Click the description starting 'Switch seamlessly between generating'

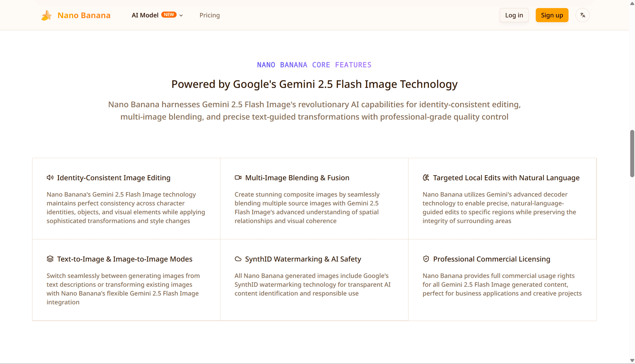tap(123, 289)
